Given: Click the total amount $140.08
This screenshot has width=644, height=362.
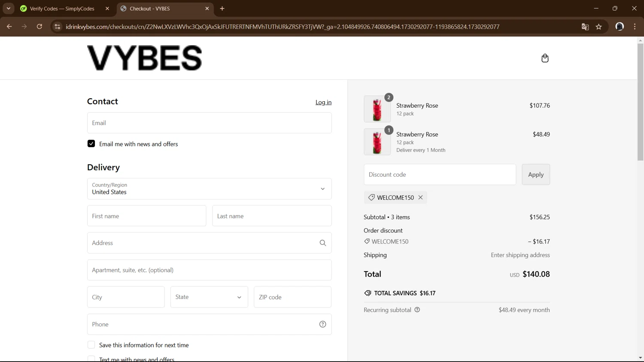Looking at the screenshot, I should pyautogui.click(x=536, y=274).
